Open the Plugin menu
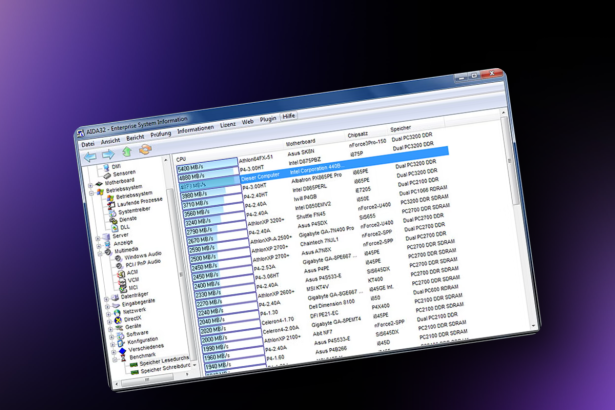615x410 pixels. [x=268, y=118]
